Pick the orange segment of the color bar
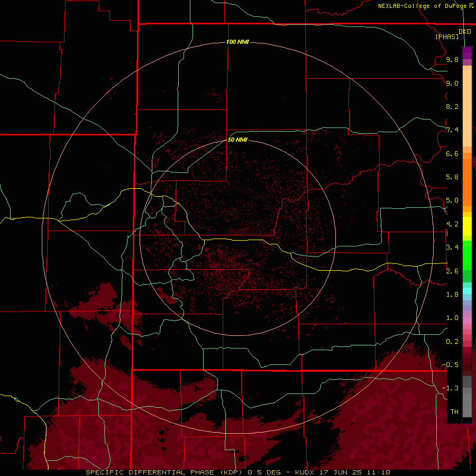The width and height of the screenshot is (476, 476). coord(467,183)
